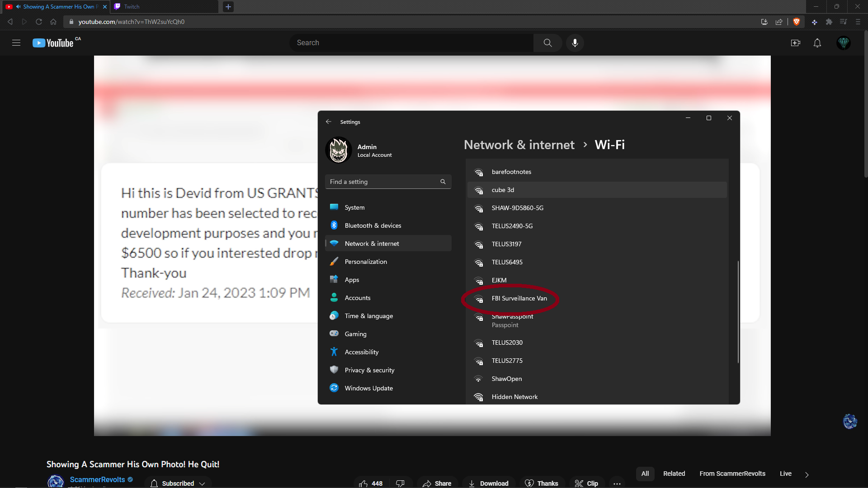
Task: Click the YouTube search magnifier button
Action: [547, 43]
